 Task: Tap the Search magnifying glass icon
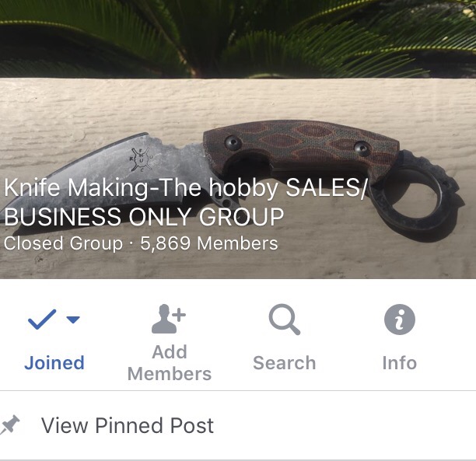[285, 320]
